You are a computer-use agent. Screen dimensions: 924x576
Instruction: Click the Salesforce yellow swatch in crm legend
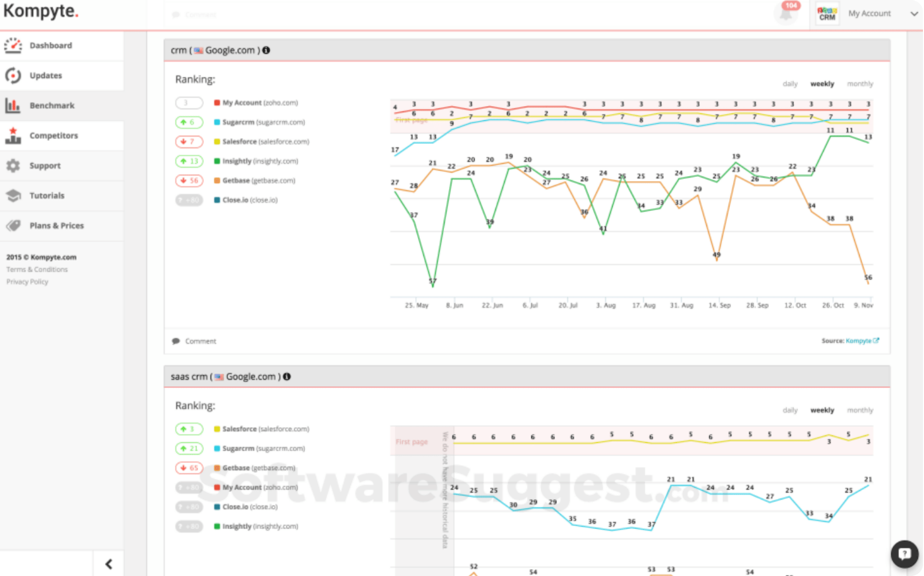tap(217, 142)
